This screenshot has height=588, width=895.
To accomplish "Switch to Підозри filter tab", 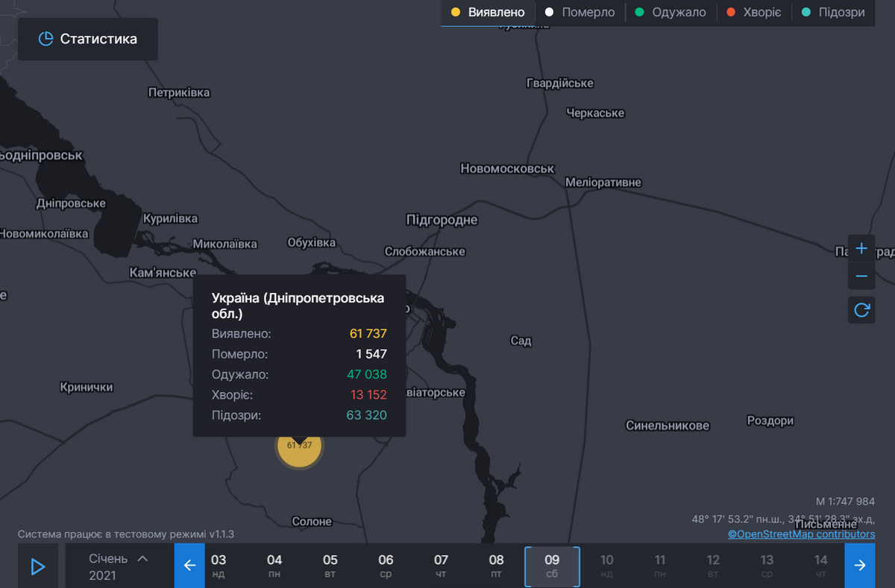I will (832, 13).
